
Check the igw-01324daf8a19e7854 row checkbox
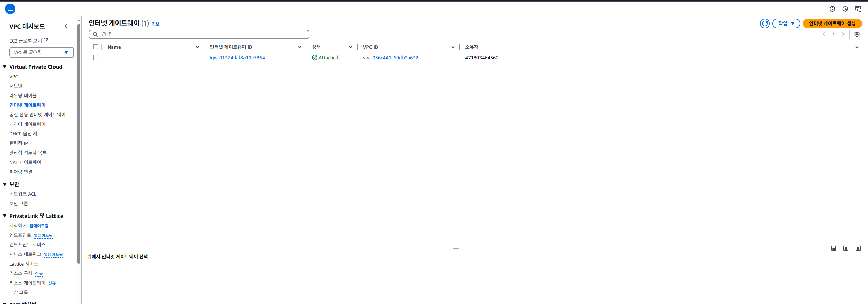pyautogui.click(x=96, y=58)
